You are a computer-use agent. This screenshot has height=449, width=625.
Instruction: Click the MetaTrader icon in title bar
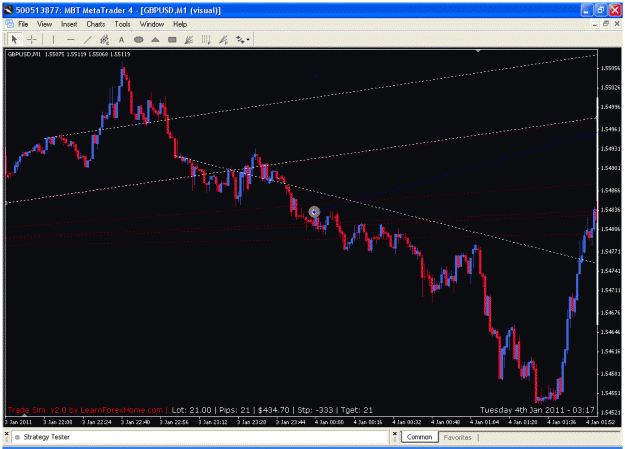tap(9, 10)
